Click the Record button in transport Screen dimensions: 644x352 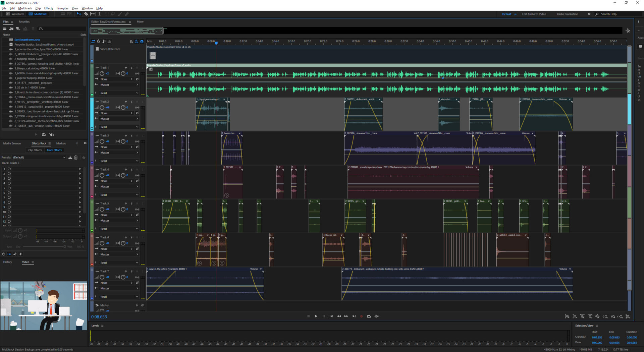[x=361, y=316]
